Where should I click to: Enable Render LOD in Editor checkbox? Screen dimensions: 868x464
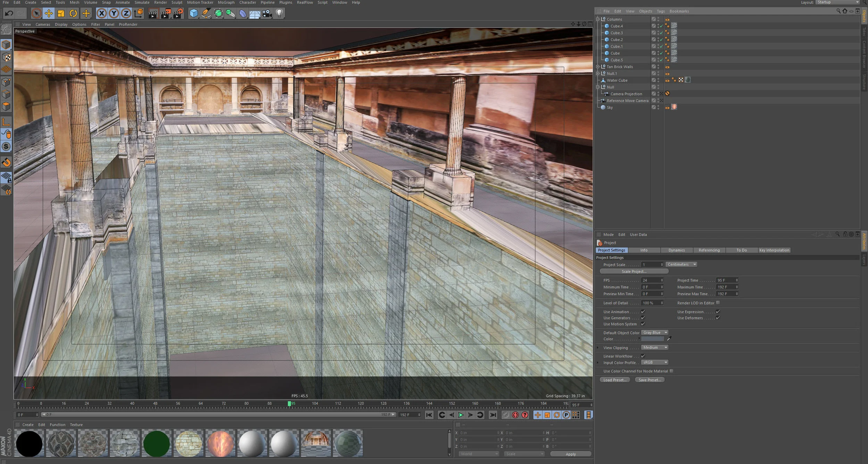[718, 303]
